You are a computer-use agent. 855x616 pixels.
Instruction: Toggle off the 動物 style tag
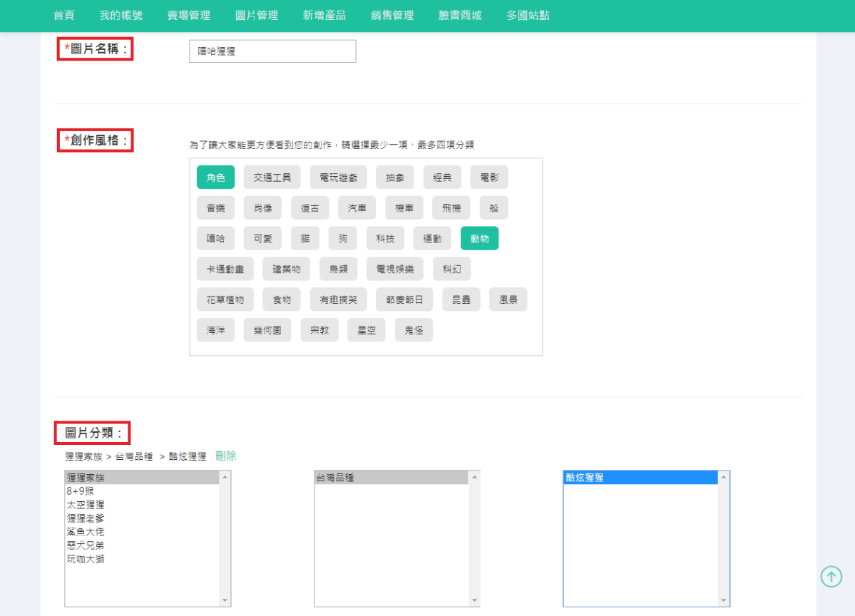(479, 239)
